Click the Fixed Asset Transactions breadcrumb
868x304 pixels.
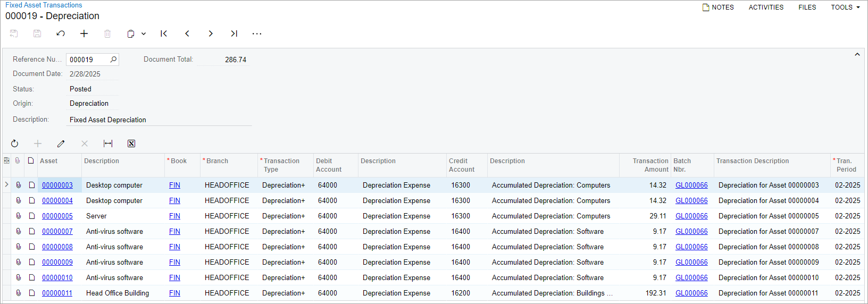[44, 5]
